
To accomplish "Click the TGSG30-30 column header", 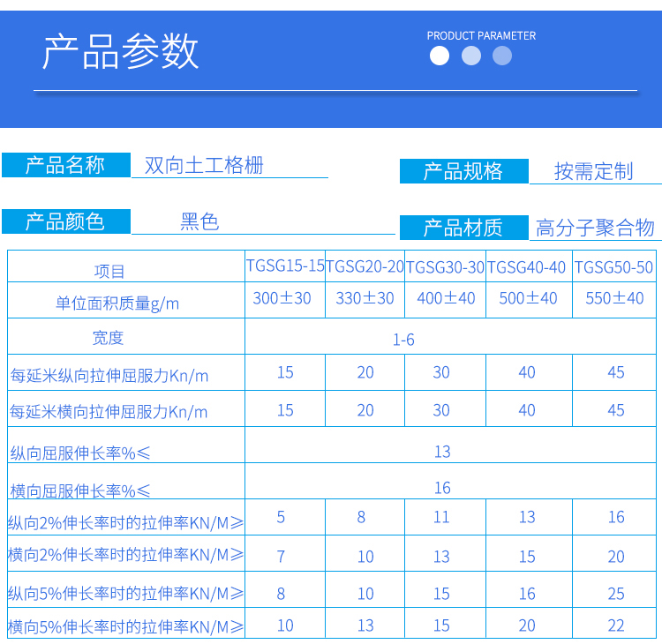I will tap(445, 267).
